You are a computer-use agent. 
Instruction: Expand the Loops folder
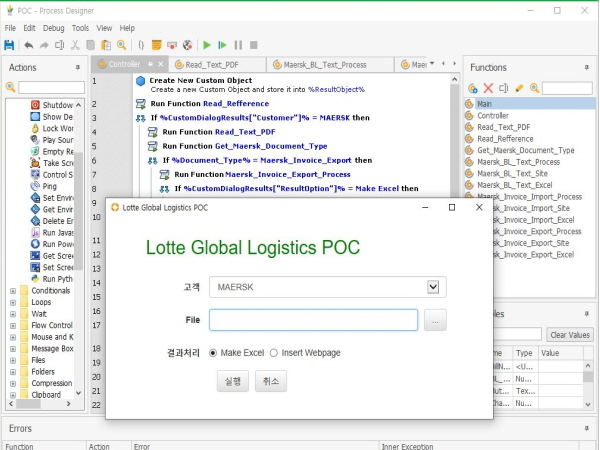point(13,302)
